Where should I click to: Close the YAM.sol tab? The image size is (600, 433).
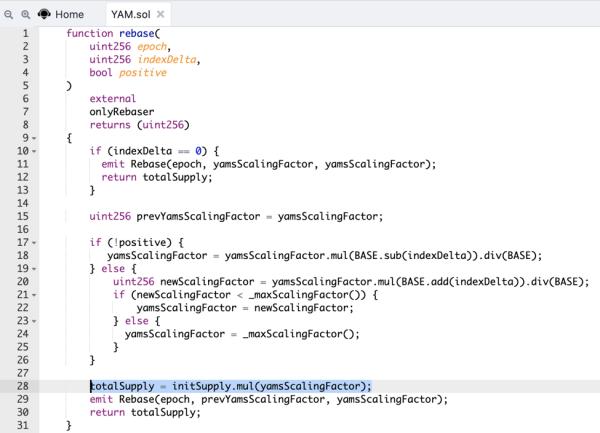coord(161,15)
